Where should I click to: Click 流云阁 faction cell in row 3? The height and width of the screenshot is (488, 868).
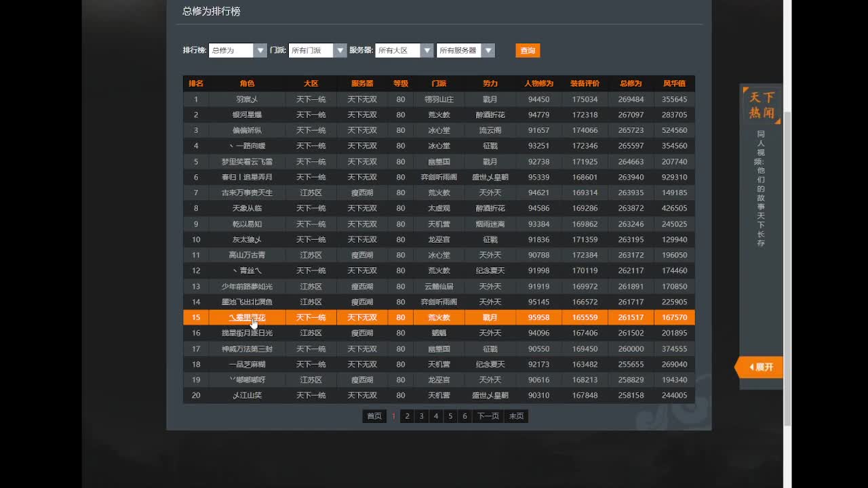490,130
